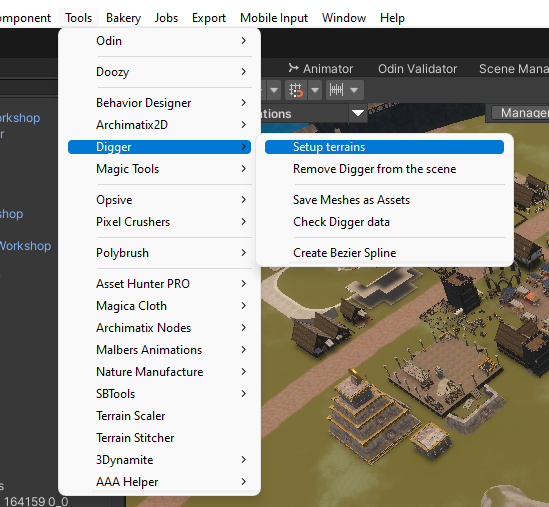
Task: Choose Terrain Stitcher from Tools menu
Action: coord(159,438)
